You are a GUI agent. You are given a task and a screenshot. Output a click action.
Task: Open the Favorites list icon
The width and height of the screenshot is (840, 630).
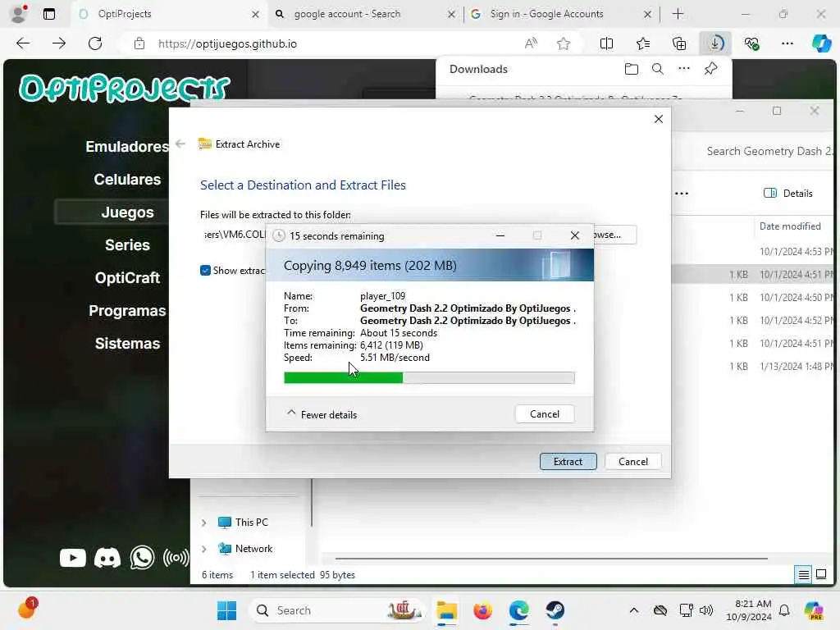(643, 43)
